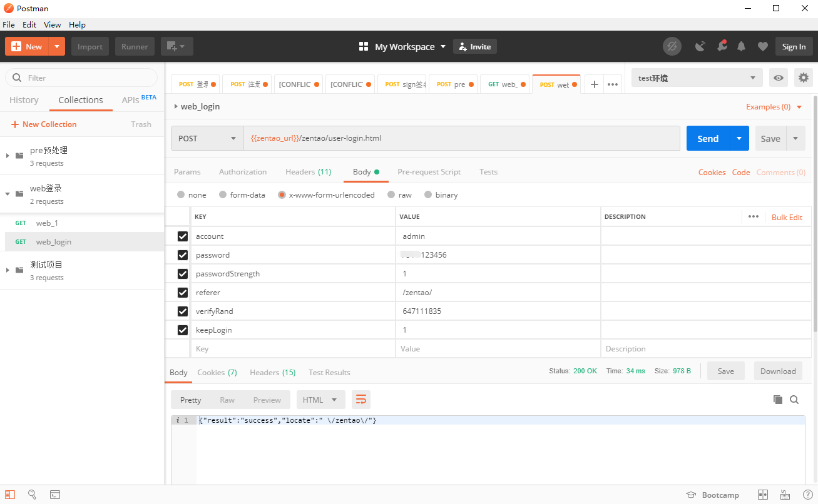Toggle sidebar visibility icon in status bar
The height and width of the screenshot is (504, 818).
pos(10,495)
